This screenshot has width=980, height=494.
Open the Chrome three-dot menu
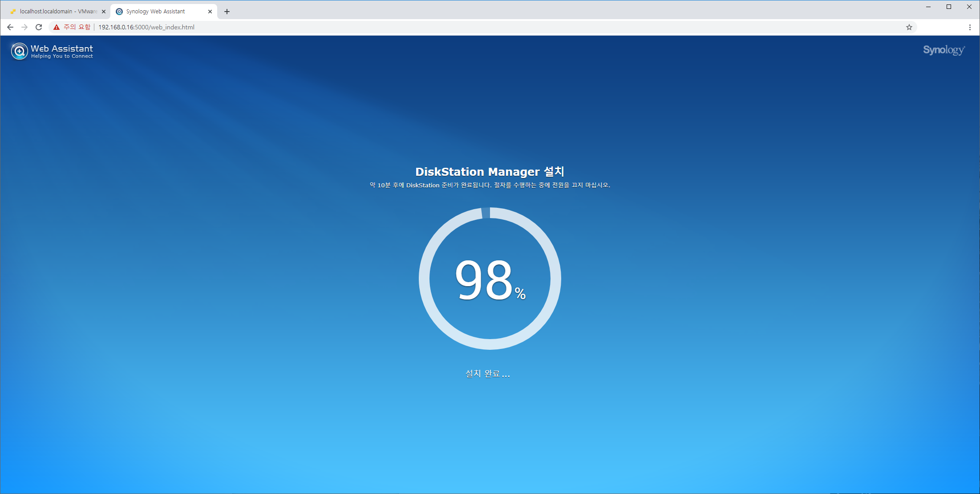[x=970, y=27]
